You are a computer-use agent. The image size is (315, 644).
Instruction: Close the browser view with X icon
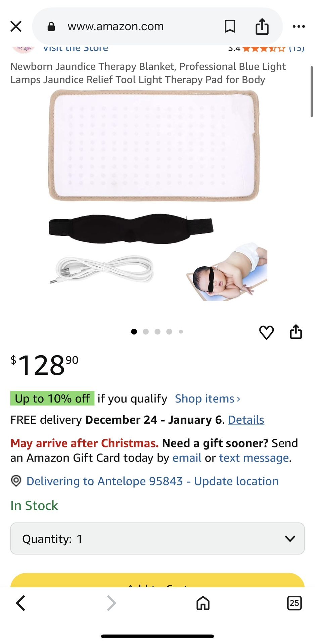click(16, 26)
